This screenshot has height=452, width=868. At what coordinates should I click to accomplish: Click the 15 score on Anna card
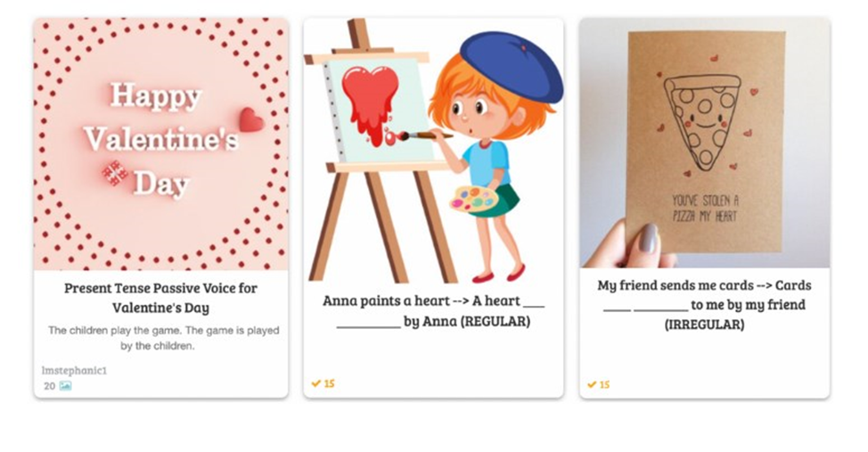(330, 383)
